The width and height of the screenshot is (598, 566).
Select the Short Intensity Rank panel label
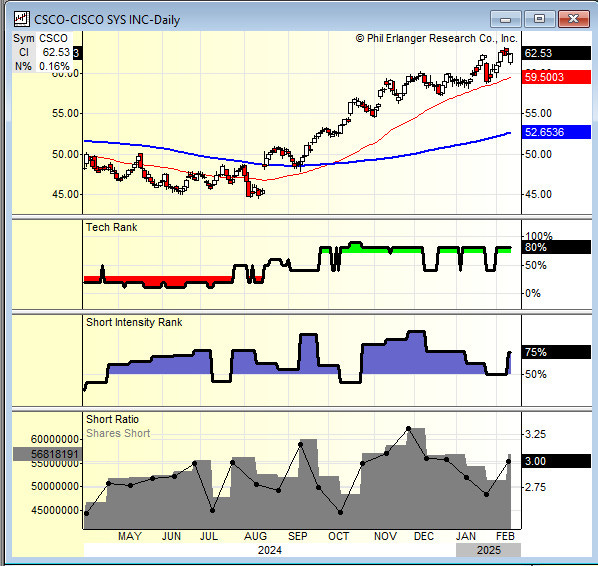click(x=134, y=322)
